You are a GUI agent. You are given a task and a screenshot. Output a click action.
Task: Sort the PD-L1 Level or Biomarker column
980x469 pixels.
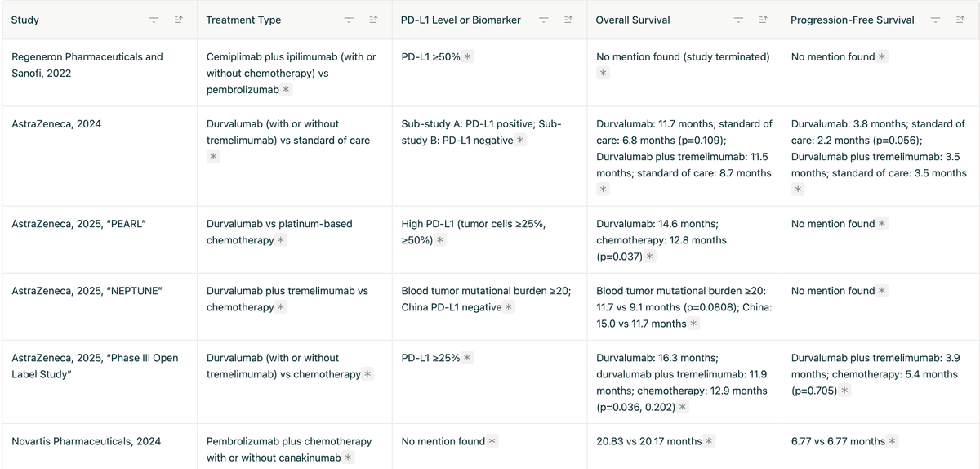[568, 20]
